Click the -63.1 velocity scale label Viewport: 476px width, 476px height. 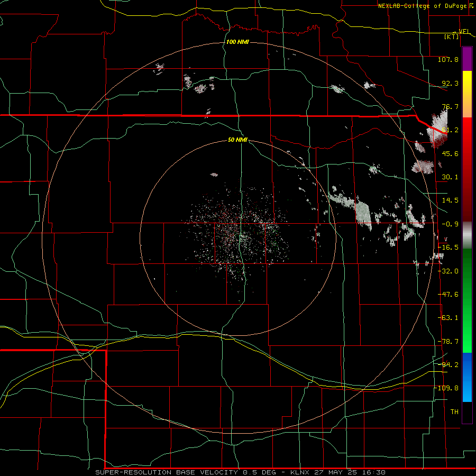click(x=448, y=318)
